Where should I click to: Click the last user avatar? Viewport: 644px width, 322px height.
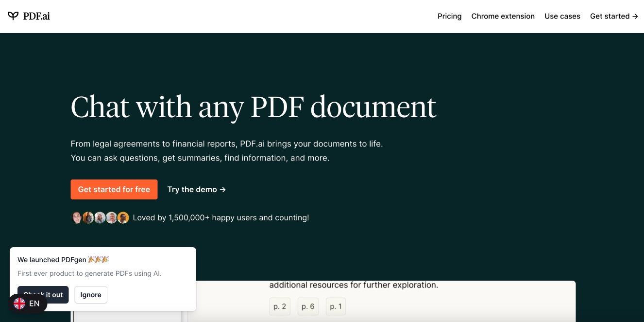click(123, 217)
